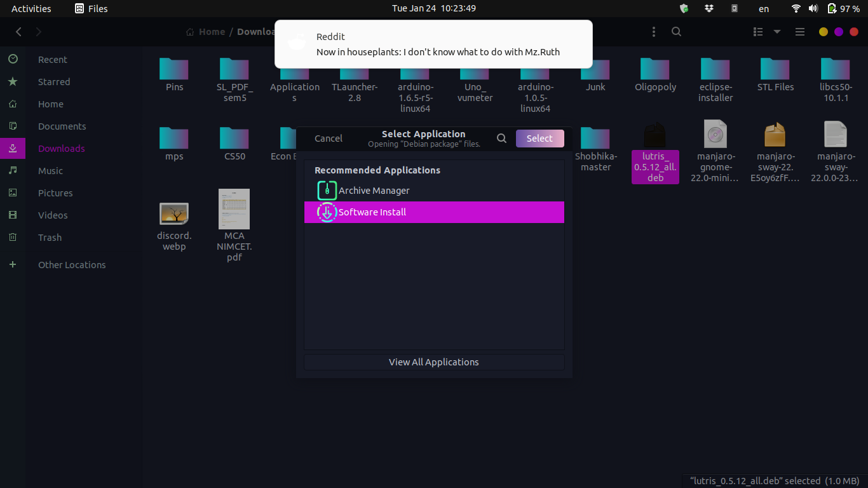Click View All Applications
Image resolution: width=868 pixels, height=488 pixels.
pos(434,362)
